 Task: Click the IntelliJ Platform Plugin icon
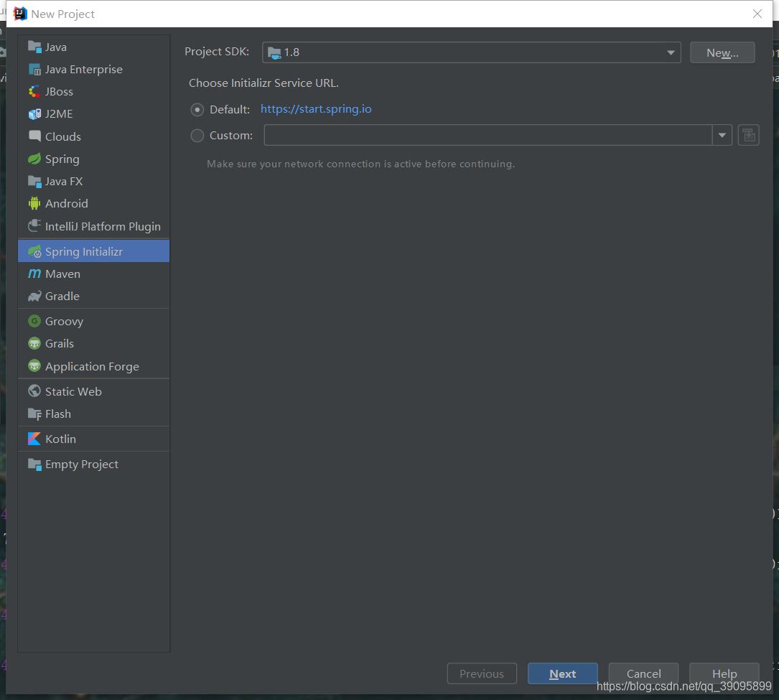(x=34, y=226)
